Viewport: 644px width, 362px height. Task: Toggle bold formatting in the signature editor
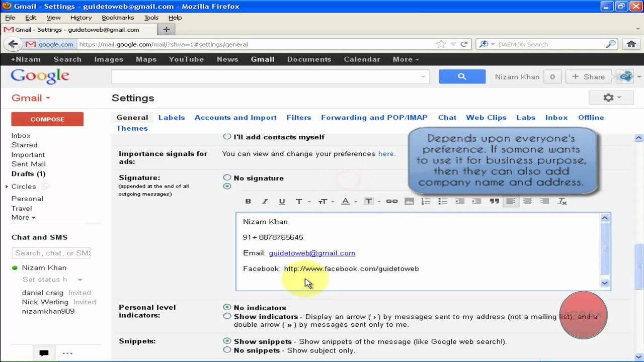pyautogui.click(x=248, y=201)
